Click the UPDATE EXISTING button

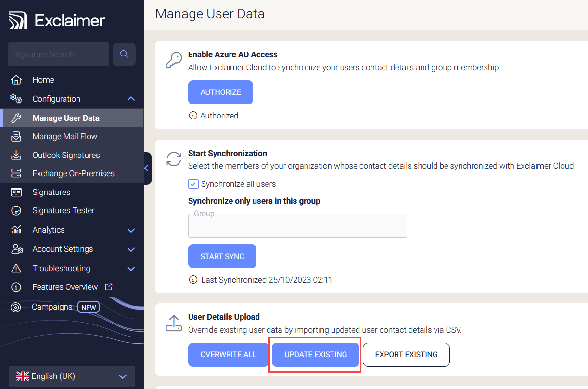click(316, 355)
